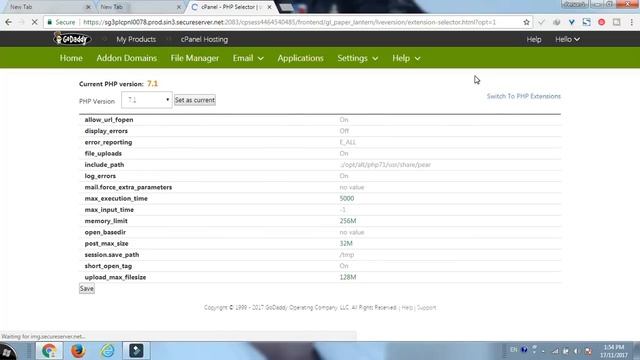Click short_open_tag On value
Screen dimensions: 640x360
(344, 266)
